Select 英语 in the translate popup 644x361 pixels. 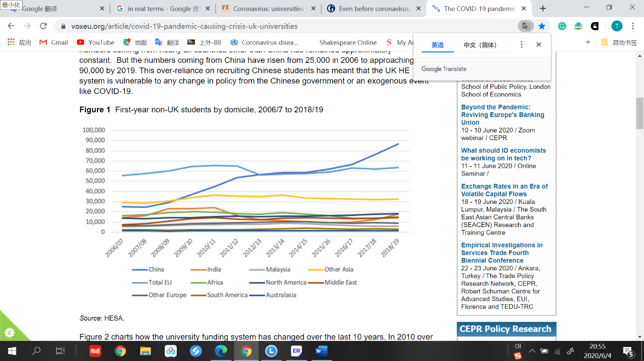437,45
